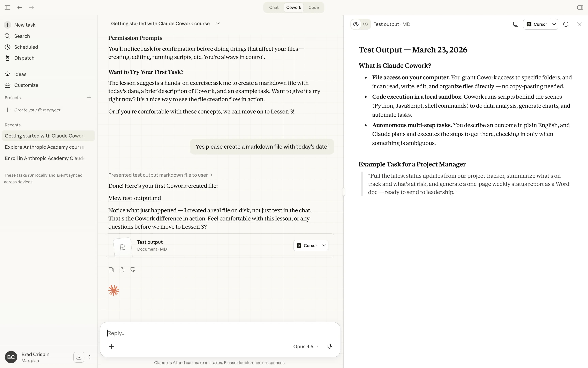Refresh the Test output preview
Image resolution: width=588 pixels, height=368 pixels.
[x=566, y=24]
